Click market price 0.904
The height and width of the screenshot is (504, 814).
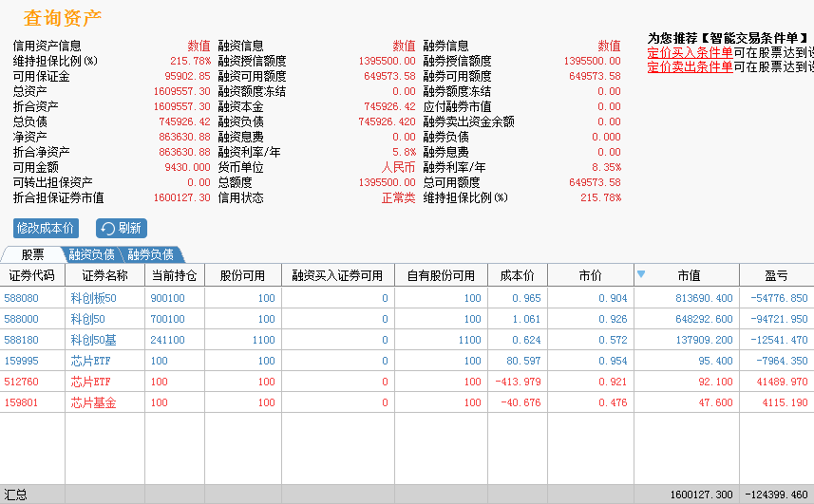click(x=613, y=298)
